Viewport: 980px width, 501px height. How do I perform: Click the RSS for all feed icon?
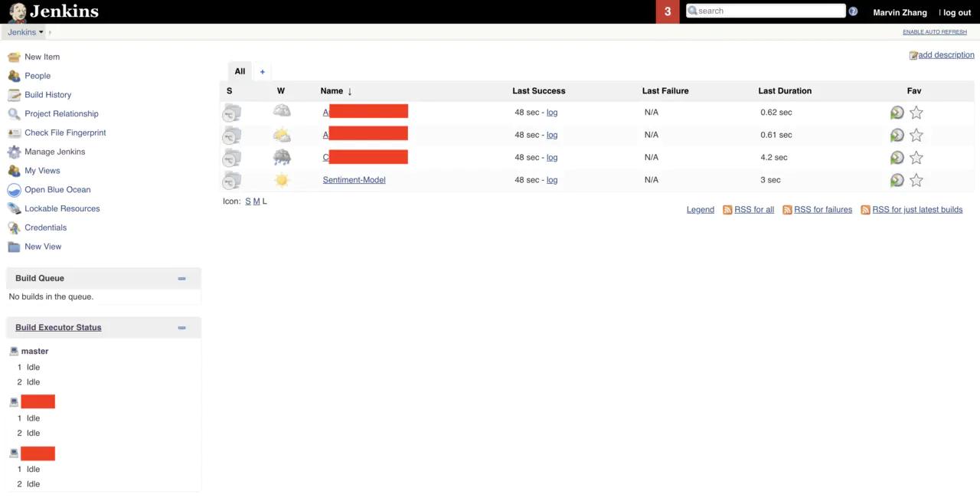(x=727, y=210)
